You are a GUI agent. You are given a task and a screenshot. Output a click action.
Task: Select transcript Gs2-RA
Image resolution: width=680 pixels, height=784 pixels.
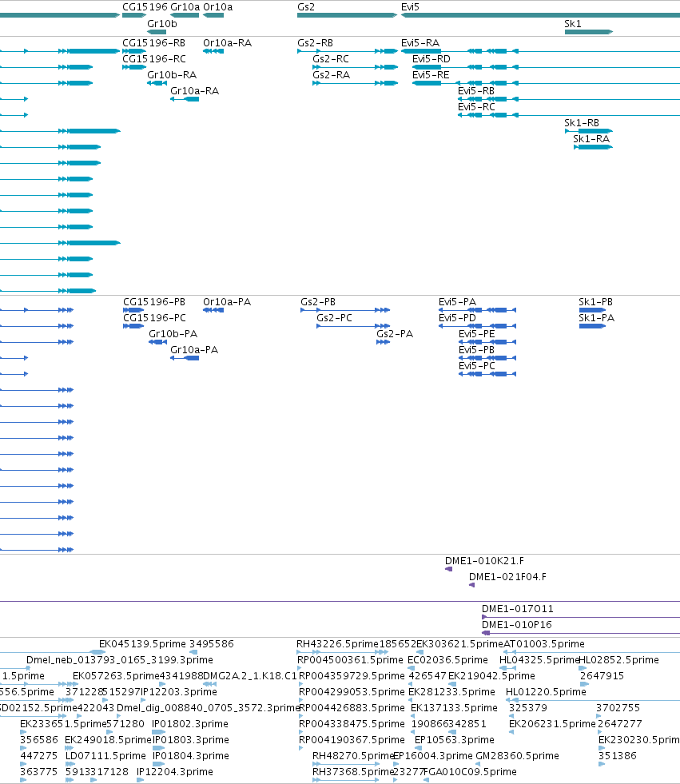point(331,75)
